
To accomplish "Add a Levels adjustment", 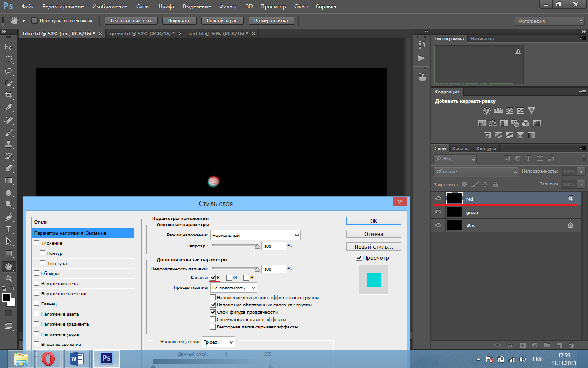I will tap(498, 111).
